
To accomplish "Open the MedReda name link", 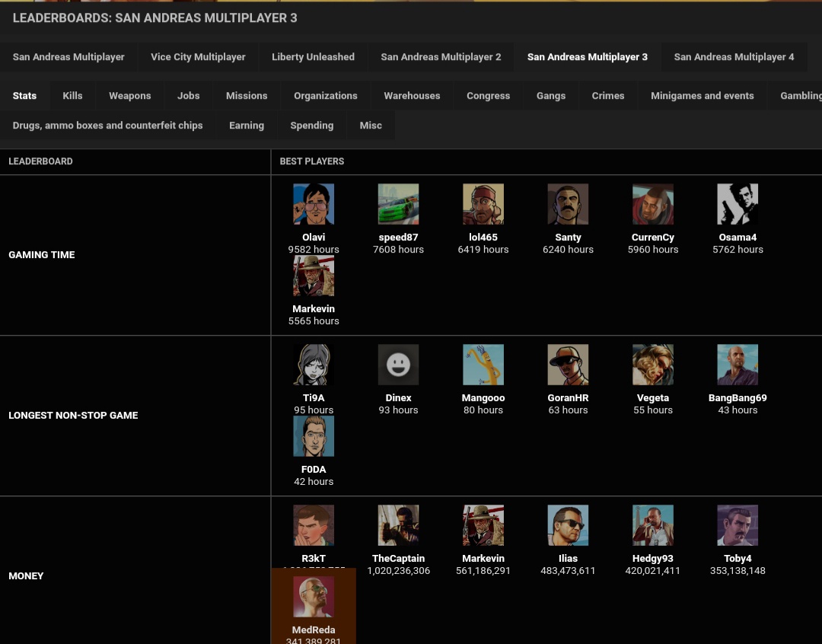I will (314, 630).
